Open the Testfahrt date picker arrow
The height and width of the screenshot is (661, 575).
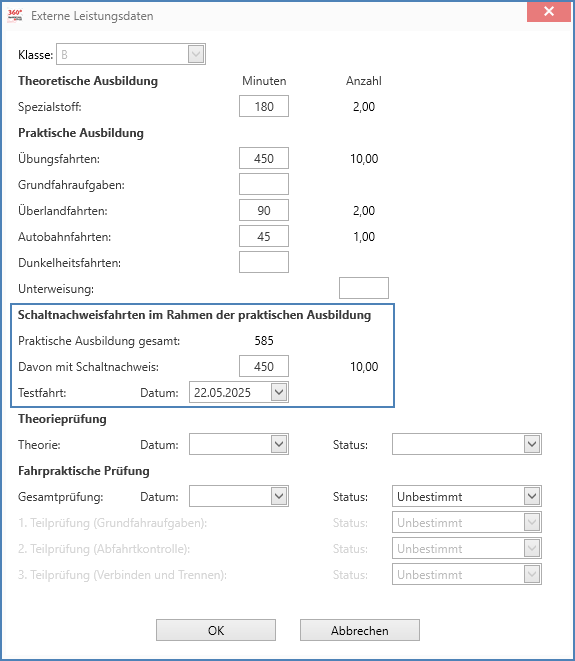coord(279,392)
